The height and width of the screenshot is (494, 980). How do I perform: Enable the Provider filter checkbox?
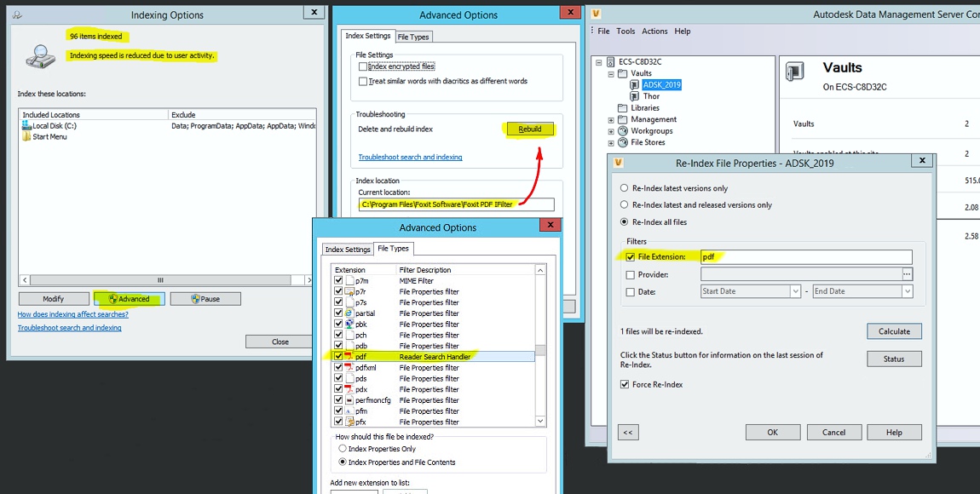point(630,275)
